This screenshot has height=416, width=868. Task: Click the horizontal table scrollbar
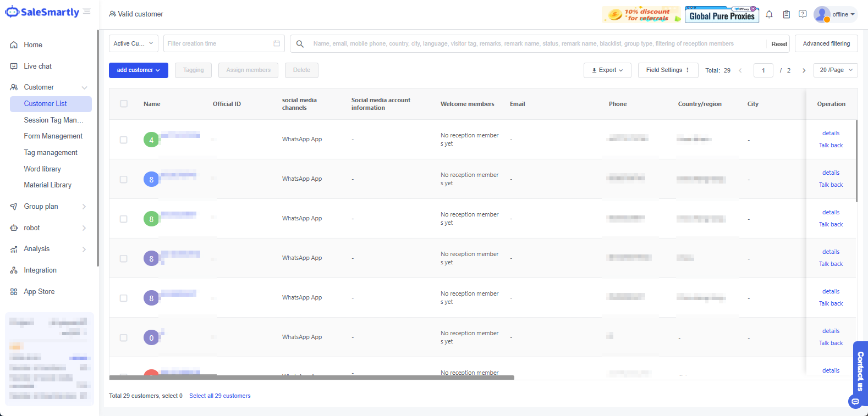click(x=311, y=378)
